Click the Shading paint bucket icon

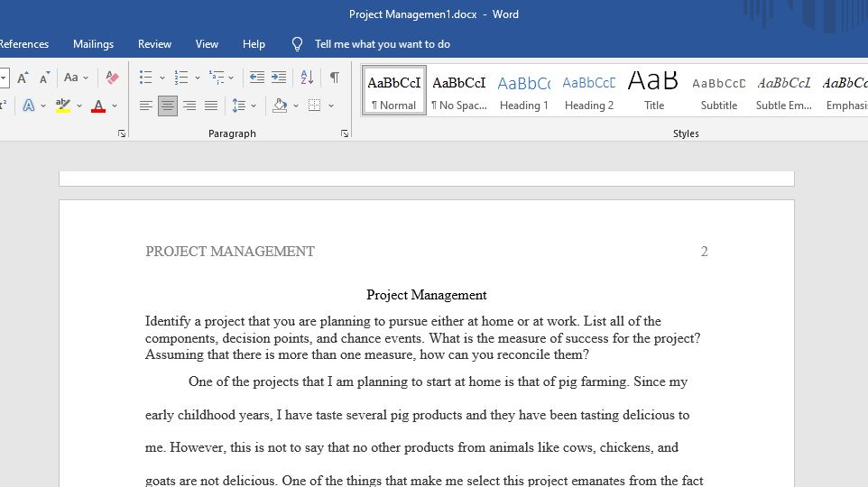280,106
